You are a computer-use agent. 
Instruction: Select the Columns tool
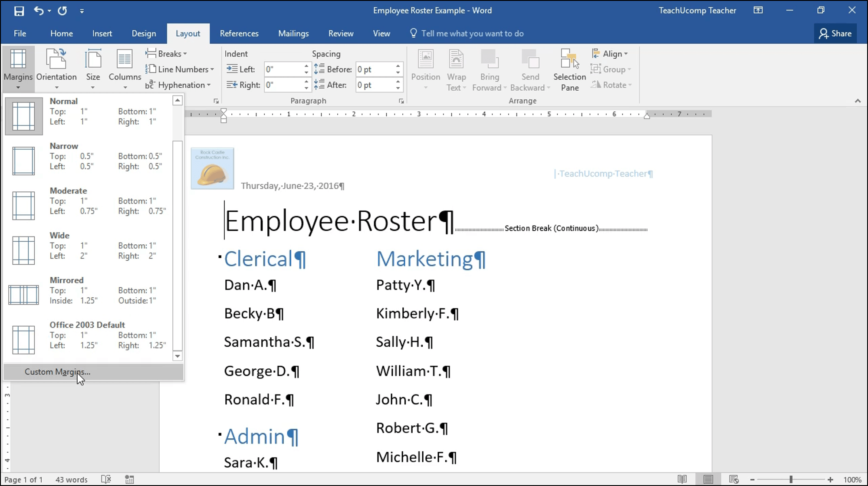point(125,69)
